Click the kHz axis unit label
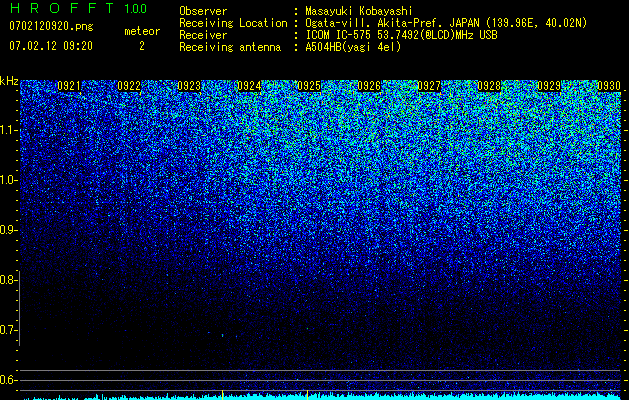629x400 pixels. [9, 81]
